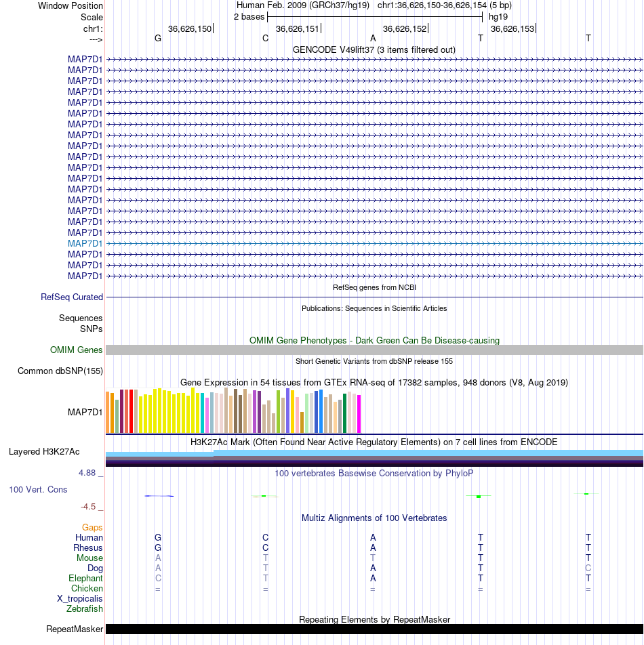Click the RefSeq Curated gene line
Viewport: 644px width, 645px height.
(x=374, y=297)
